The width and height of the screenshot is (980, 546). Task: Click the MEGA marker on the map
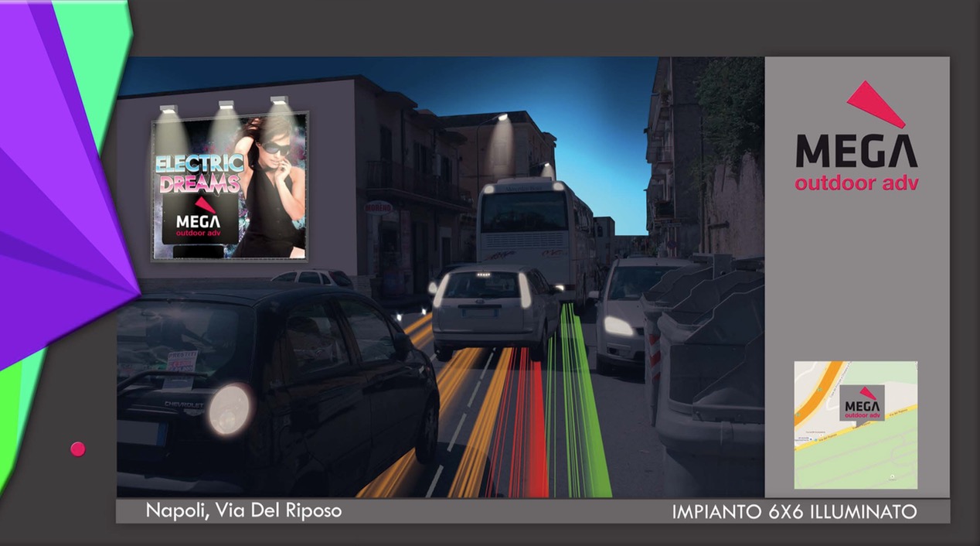point(862,403)
